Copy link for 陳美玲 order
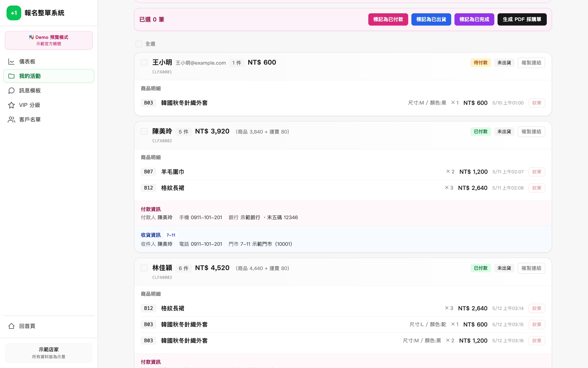The width and height of the screenshot is (588, 368). 531,132
